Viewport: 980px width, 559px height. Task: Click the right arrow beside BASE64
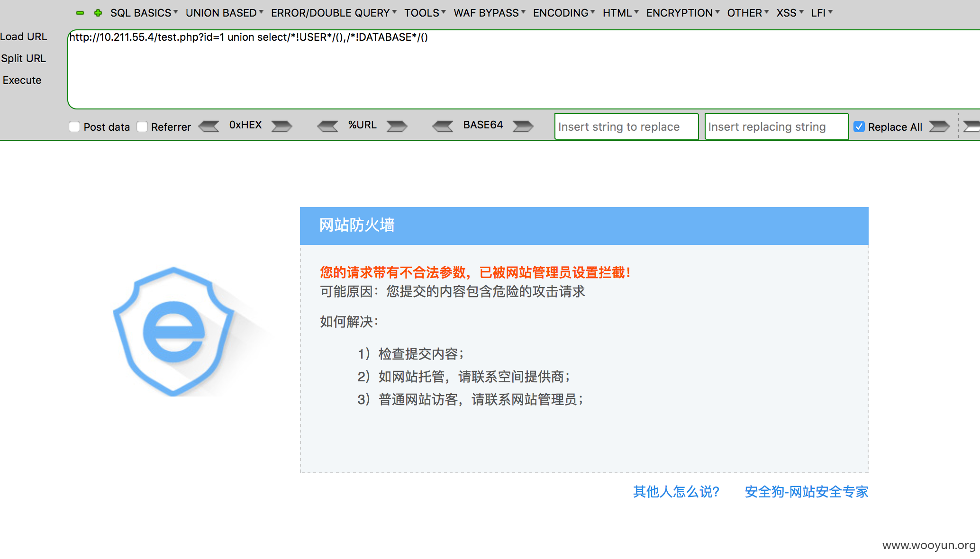click(x=523, y=126)
